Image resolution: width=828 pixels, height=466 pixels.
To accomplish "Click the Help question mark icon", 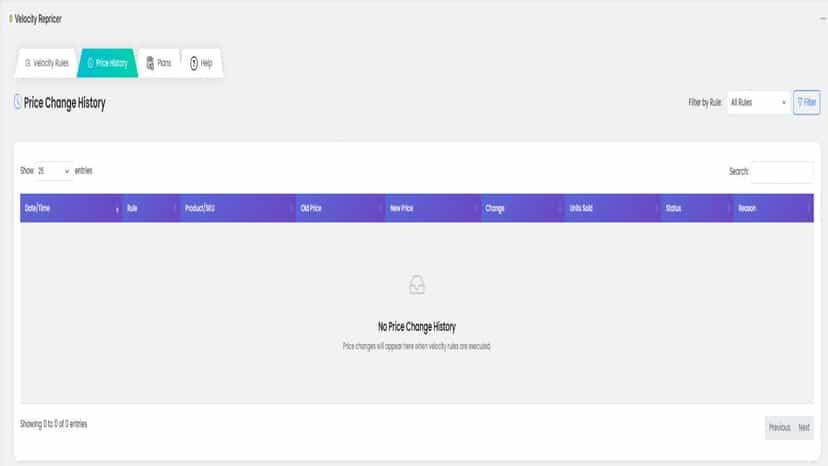I will pos(194,63).
